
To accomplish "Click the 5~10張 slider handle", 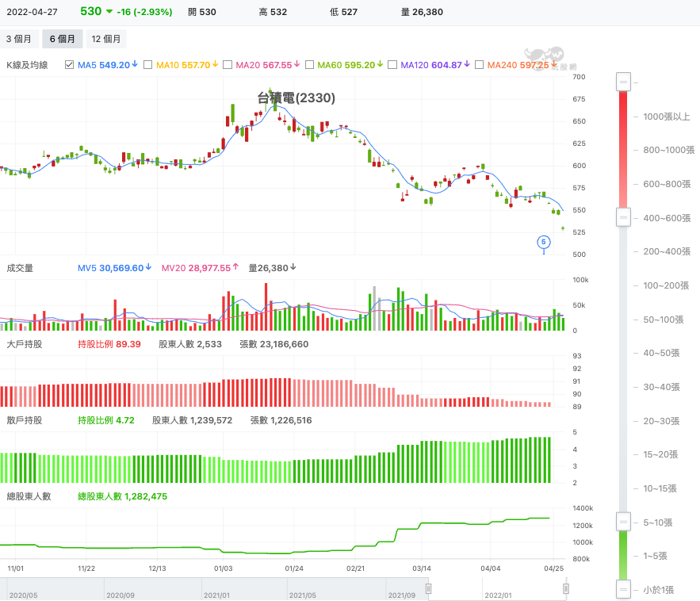I will pos(623,522).
